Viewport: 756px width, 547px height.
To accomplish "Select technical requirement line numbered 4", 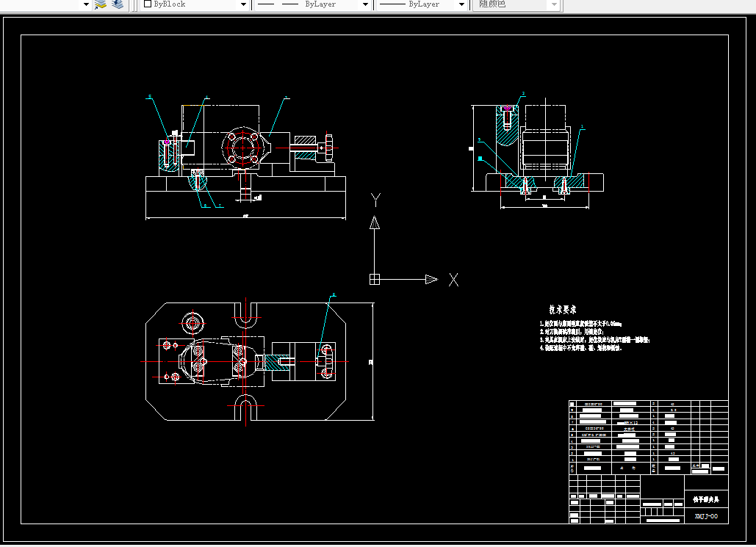I will (x=581, y=348).
